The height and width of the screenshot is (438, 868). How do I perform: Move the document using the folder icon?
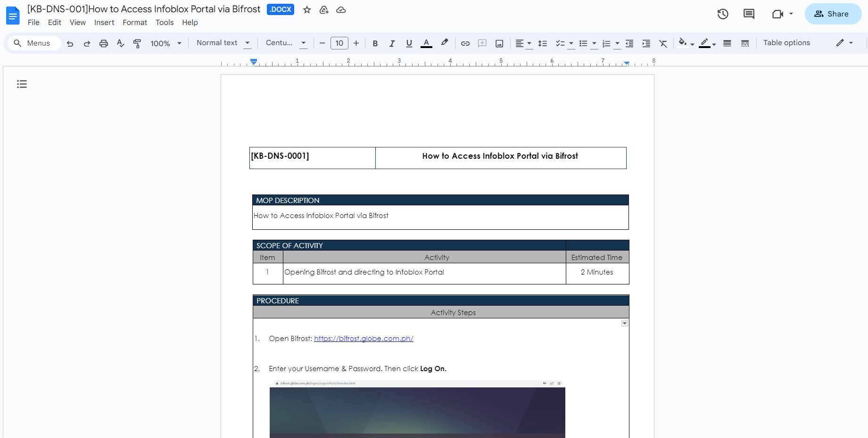click(324, 10)
